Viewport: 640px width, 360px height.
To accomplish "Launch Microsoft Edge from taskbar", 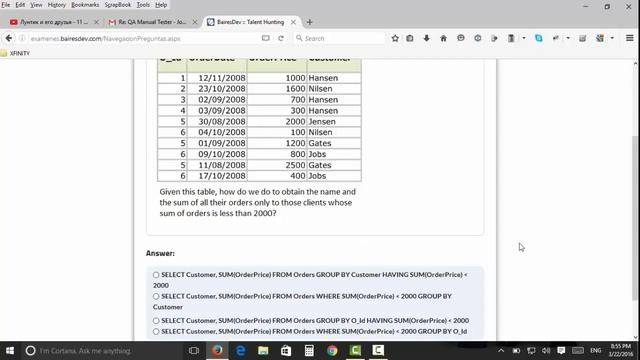I will coord(240,351).
